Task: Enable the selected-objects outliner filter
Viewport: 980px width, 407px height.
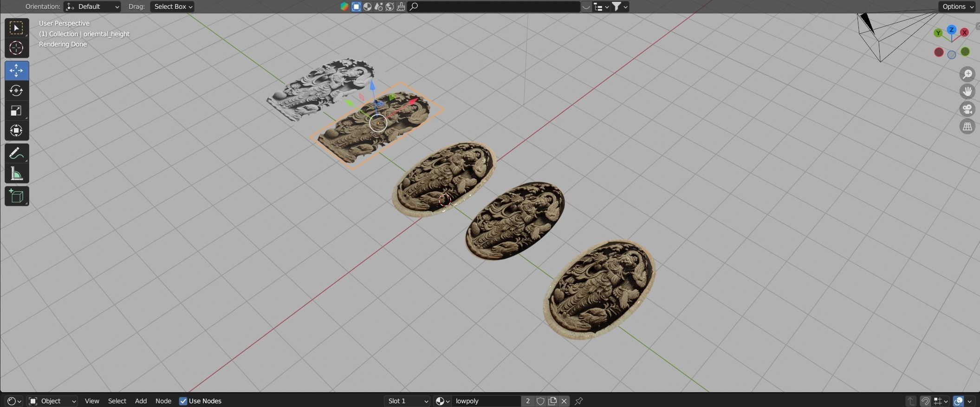Action: click(x=356, y=6)
